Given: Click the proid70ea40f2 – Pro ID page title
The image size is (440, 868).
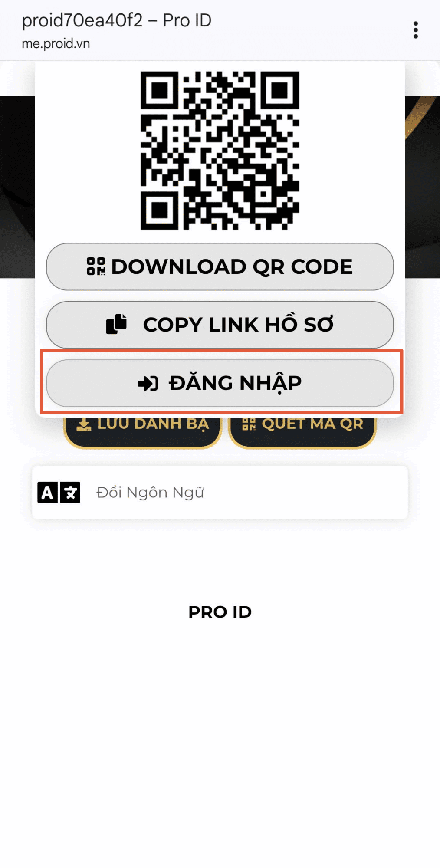Looking at the screenshot, I should (x=116, y=20).
